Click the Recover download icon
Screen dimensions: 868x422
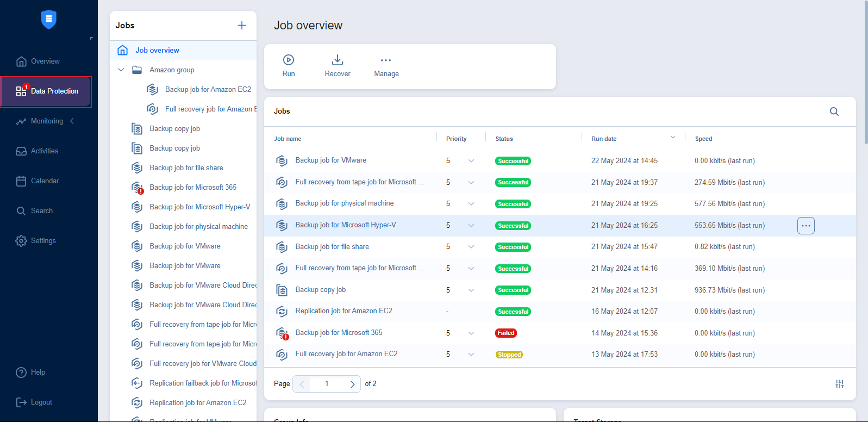pos(338,60)
